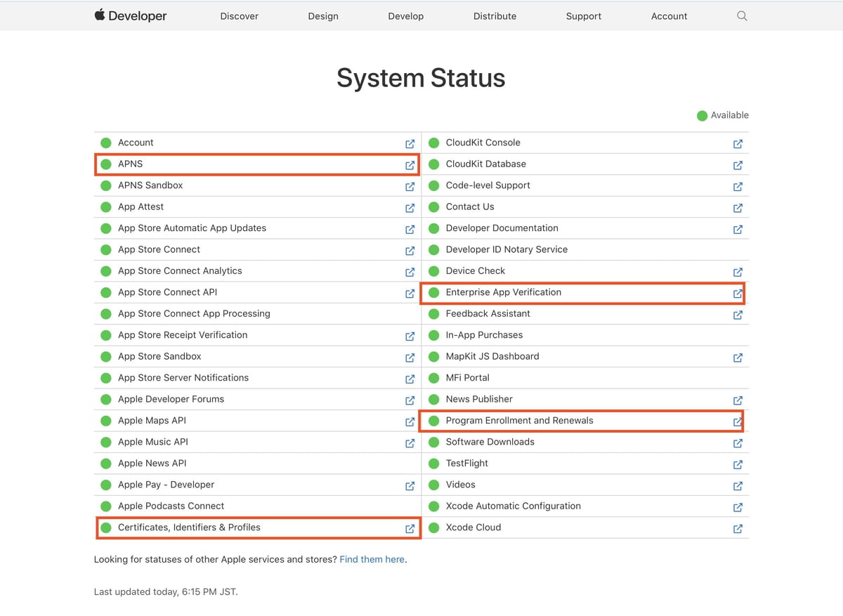Open link icon for MapKit JS Dashboard
Viewport: 843px width, 616px height.
click(x=738, y=358)
